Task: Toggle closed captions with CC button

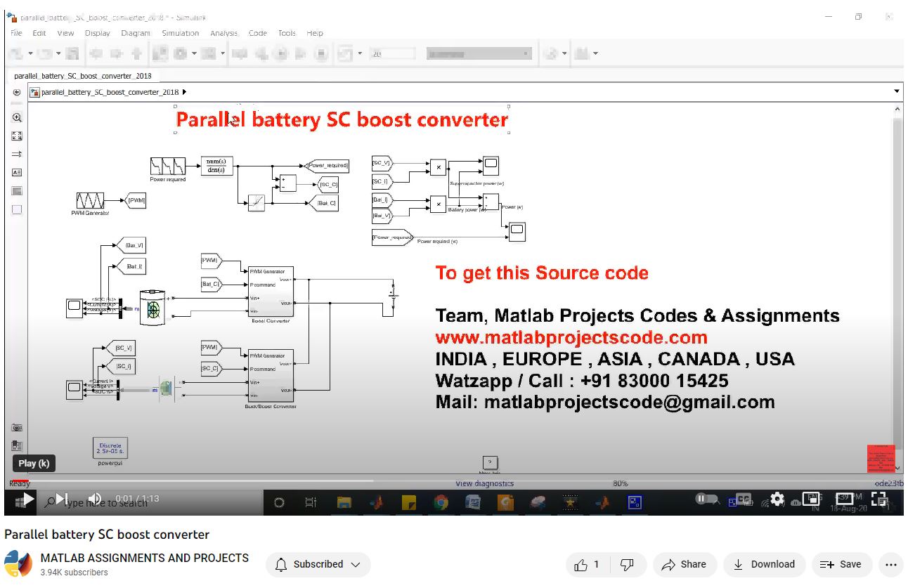Action: coord(743,499)
